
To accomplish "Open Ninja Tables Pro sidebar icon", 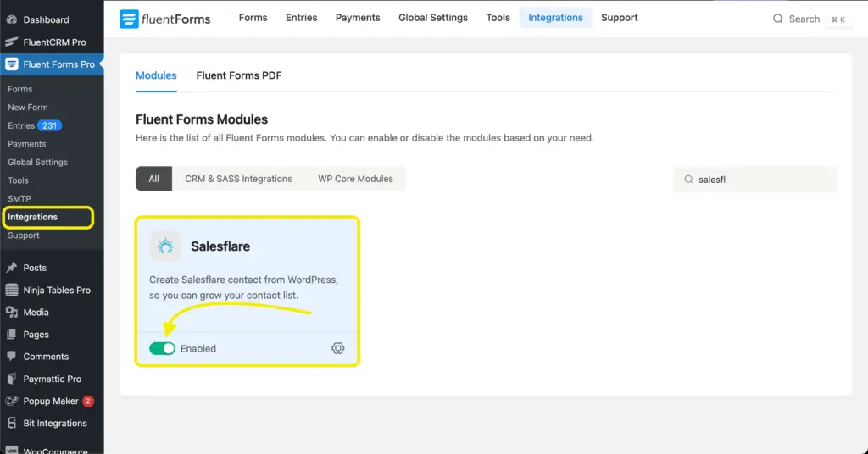I will pyautogui.click(x=12, y=290).
